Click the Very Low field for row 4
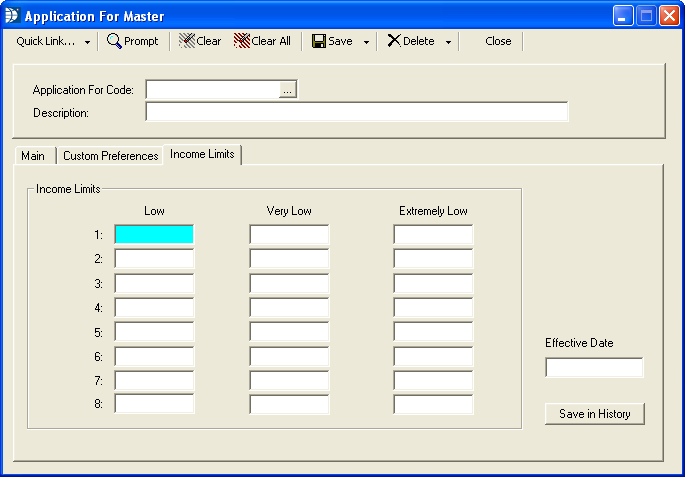This screenshot has width=685, height=477. coord(289,307)
